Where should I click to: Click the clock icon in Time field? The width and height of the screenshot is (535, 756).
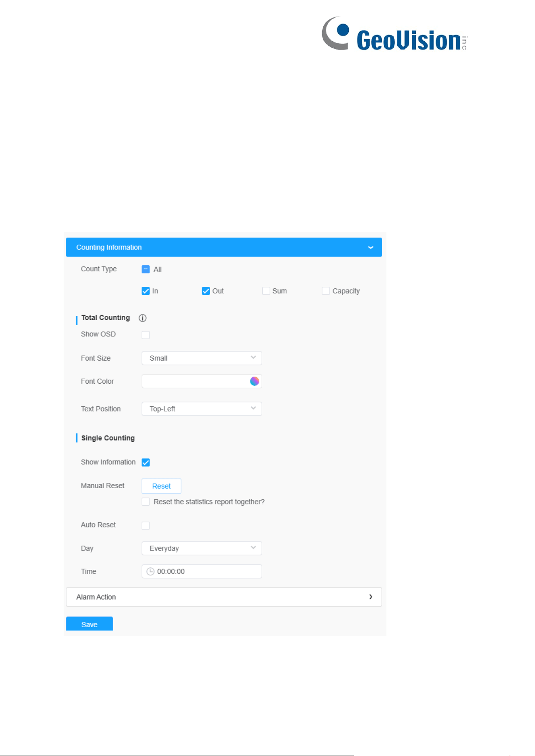pos(150,571)
